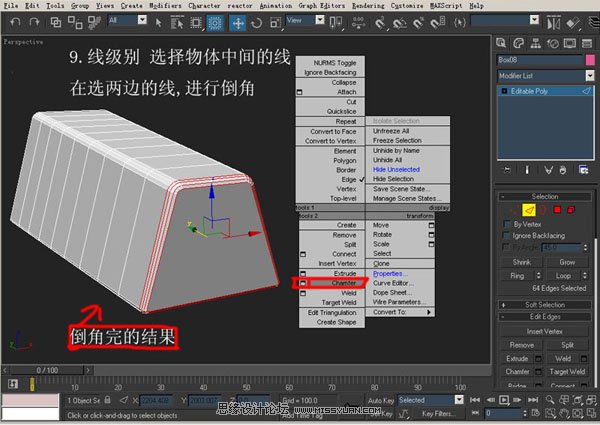The height and width of the screenshot is (425, 600).
Task: Collapse the Edit Edges rollout
Action: (545, 317)
